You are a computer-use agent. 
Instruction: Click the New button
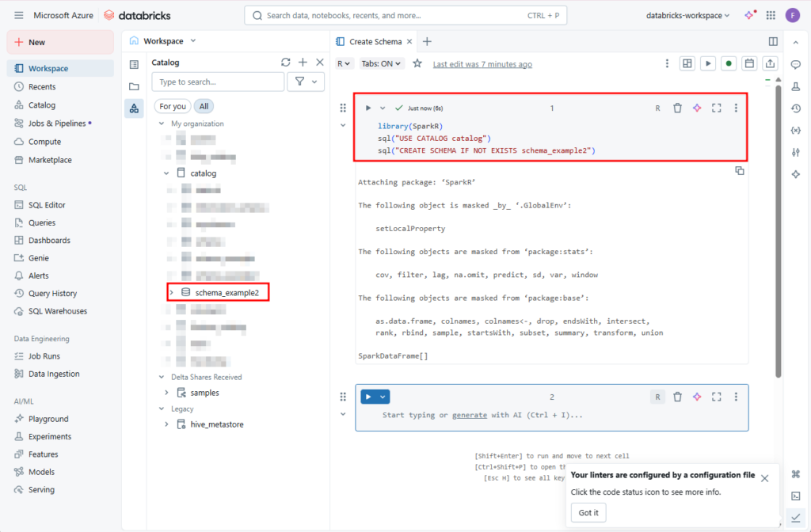point(60,42)
